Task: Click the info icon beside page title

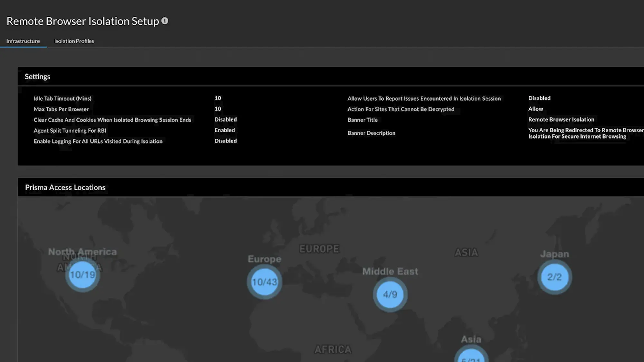Action: (165, 21)
